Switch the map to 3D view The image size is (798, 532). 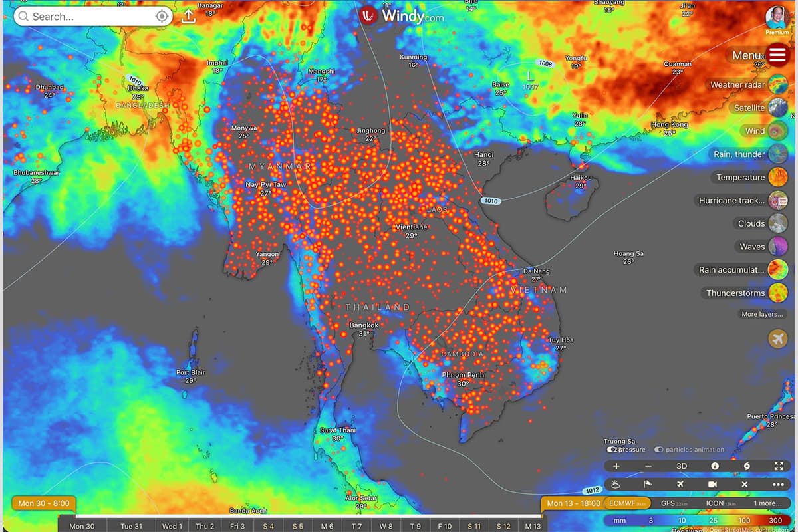pyautogui.click(x=682, y=466)
